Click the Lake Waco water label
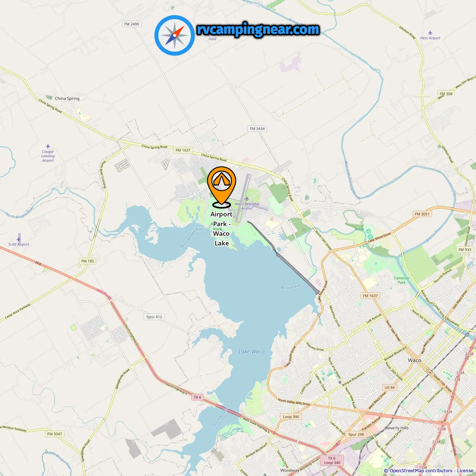This screenshot has height=476, width=476. pyautogui.click(x=252, y=351)
